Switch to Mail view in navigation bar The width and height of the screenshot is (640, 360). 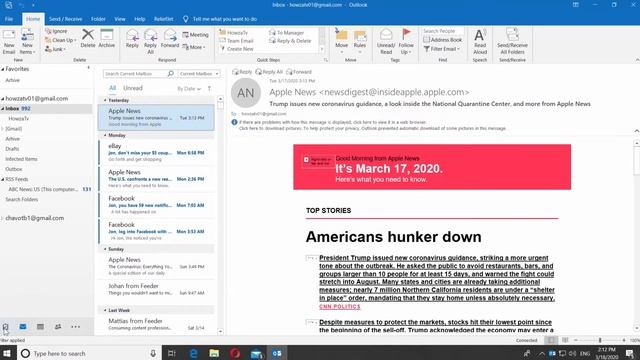coord(23,327)
